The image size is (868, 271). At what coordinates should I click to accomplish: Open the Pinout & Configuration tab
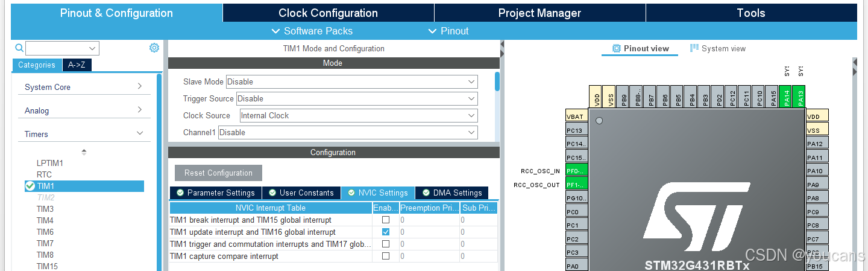tap(116, 13)
